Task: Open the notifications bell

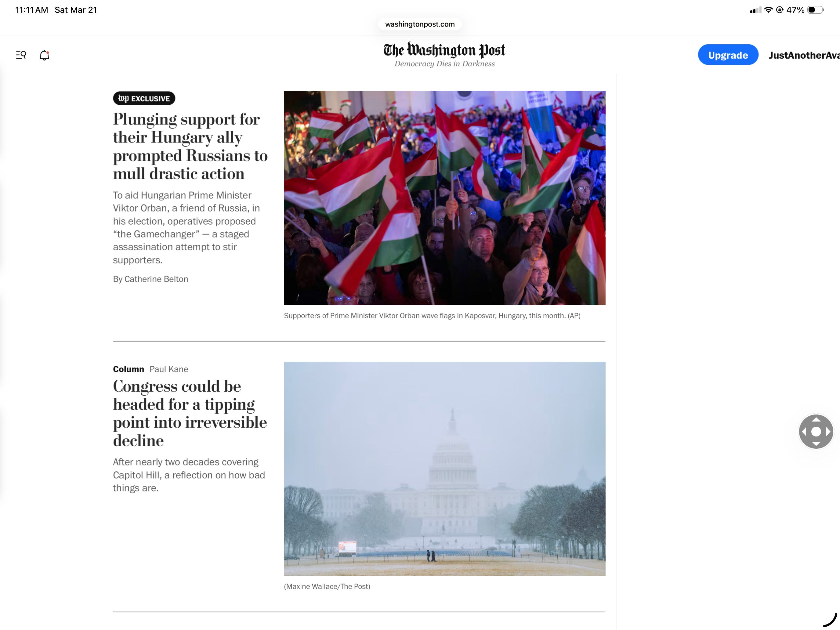Action: [x=45, y=56]
